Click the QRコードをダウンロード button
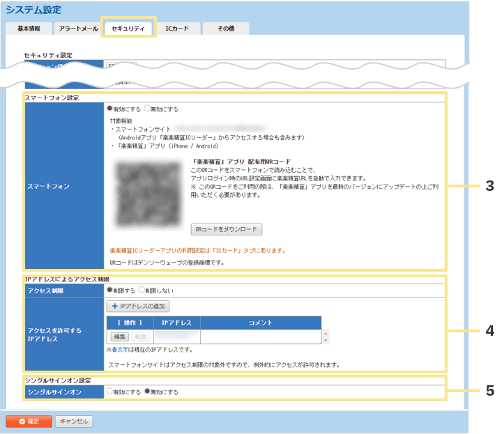504x434 pixels. (x=227, y=229)
